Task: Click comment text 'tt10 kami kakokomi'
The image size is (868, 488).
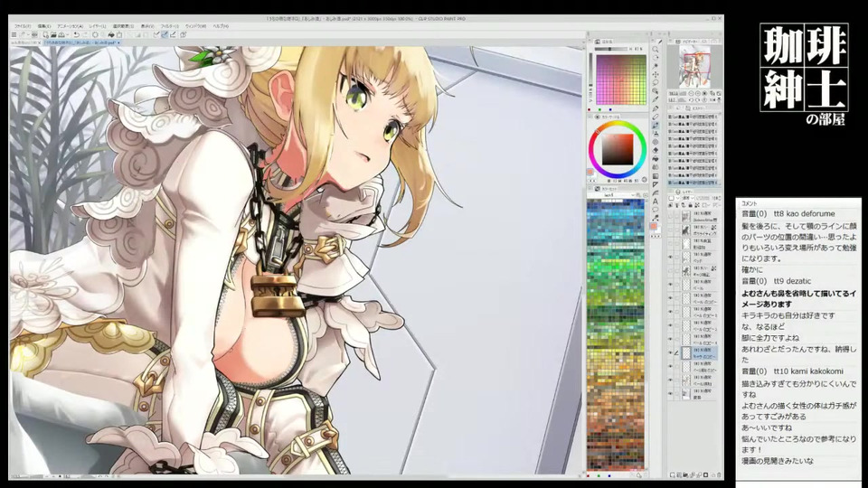Action: pyautogui.click(x=808, y=371)
